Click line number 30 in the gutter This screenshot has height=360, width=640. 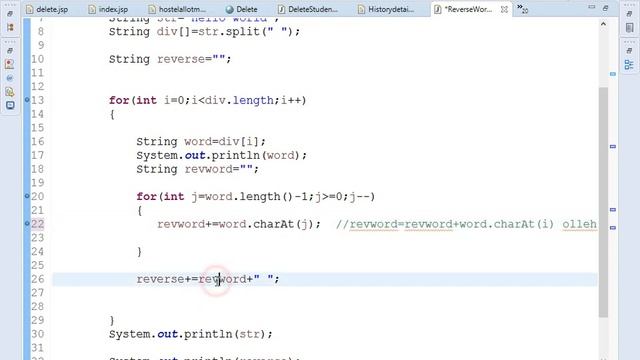tap(38, 334)
